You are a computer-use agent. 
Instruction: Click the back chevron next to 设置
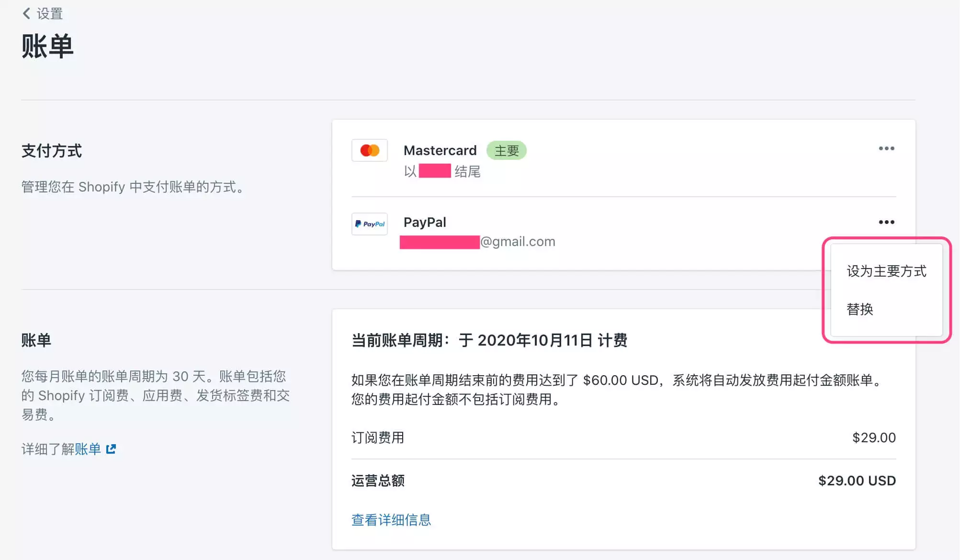click(26, 13)
